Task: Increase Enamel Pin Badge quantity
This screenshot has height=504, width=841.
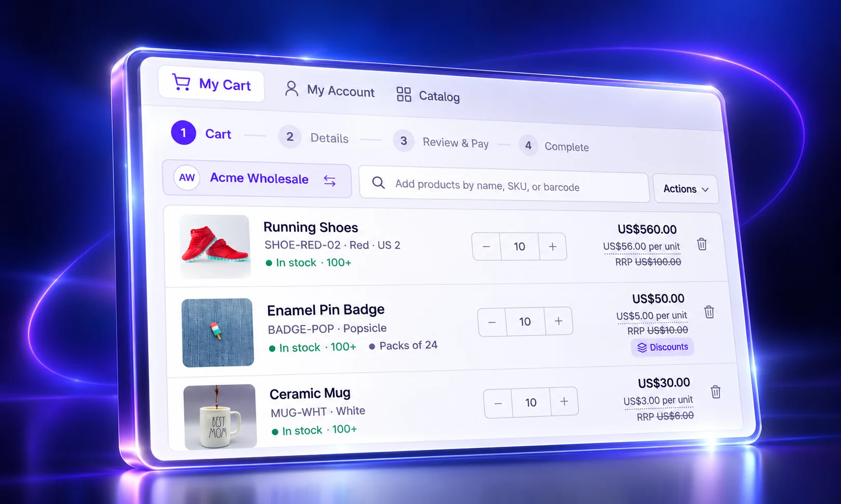Action: click(x=558, y=321)
